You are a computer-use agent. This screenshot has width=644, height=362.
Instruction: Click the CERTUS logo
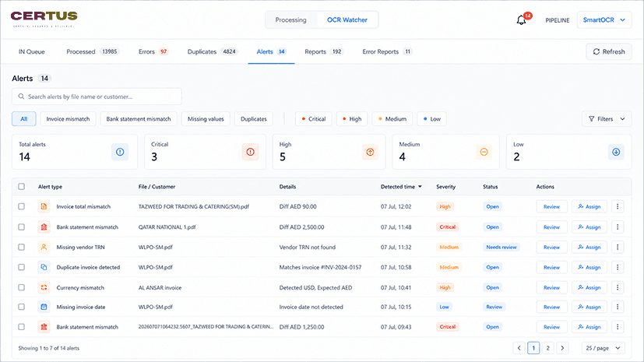pyautogui.click(x=44, y=19)
